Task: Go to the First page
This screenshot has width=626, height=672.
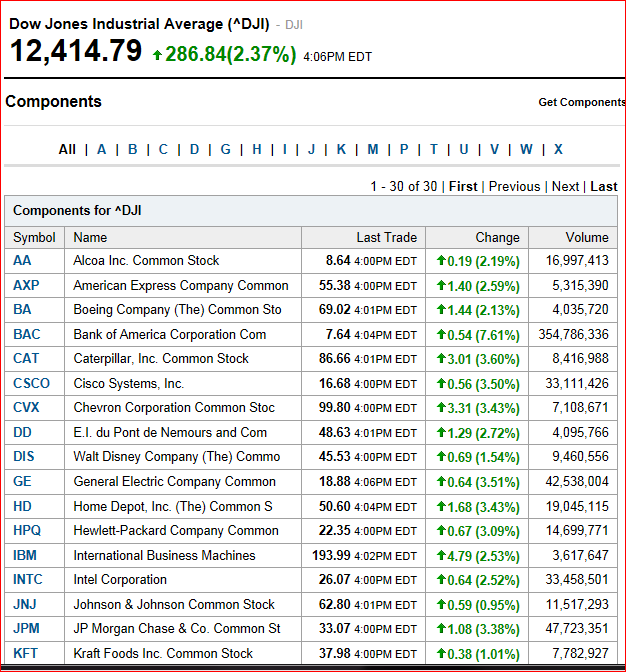Action: click(463, 186)
